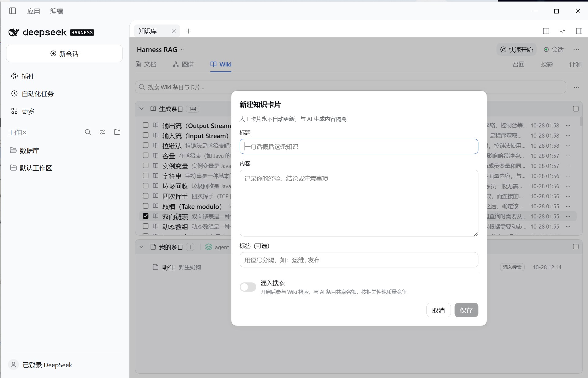The height and width of the screenshot is (378, 588).
Task: Add a new tab with plus icon
Action: [189, 31]
